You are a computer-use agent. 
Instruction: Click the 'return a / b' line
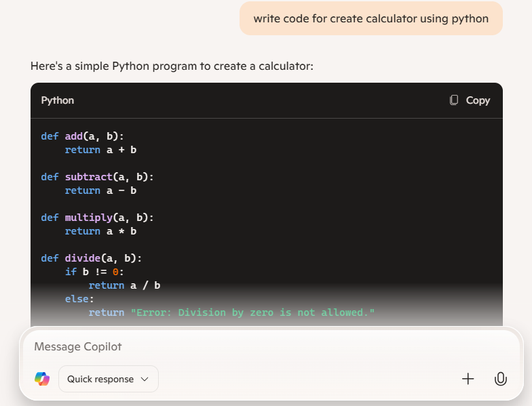(x=125, y=285)
